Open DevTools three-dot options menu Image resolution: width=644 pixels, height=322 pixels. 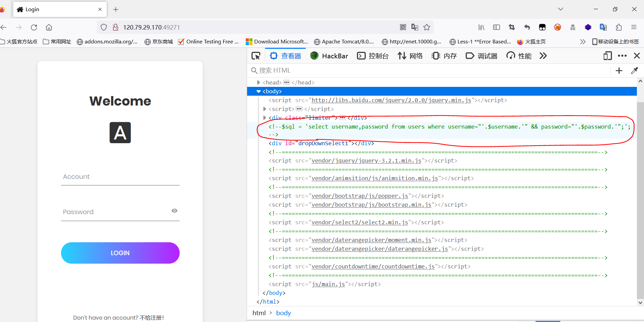(622, 56)
